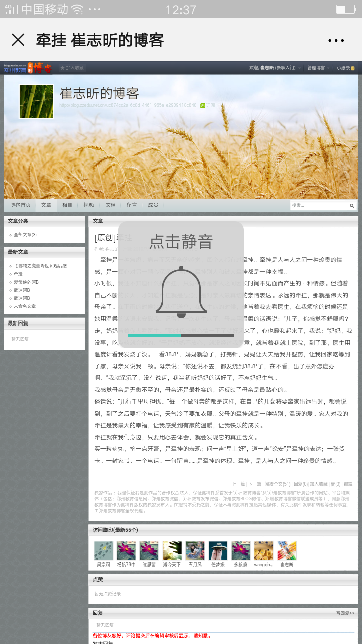Click the 访问脚印(最新55个) header
Screen dimensions: 362x644
coord(223,530)
